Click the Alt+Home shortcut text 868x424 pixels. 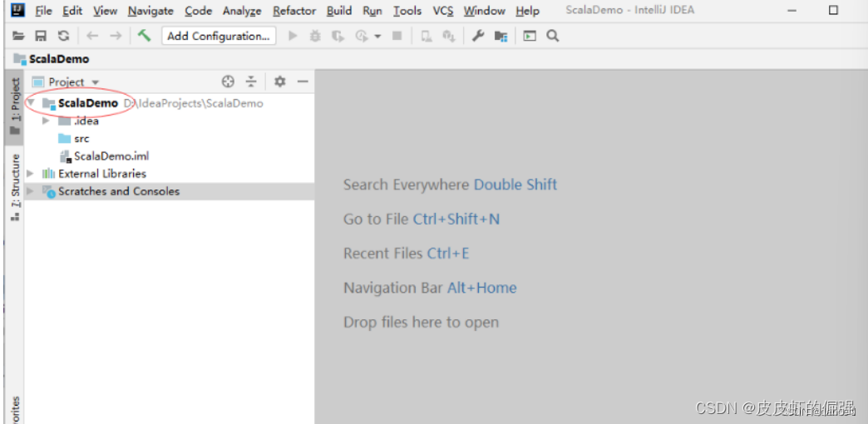[x=481, y=288]
